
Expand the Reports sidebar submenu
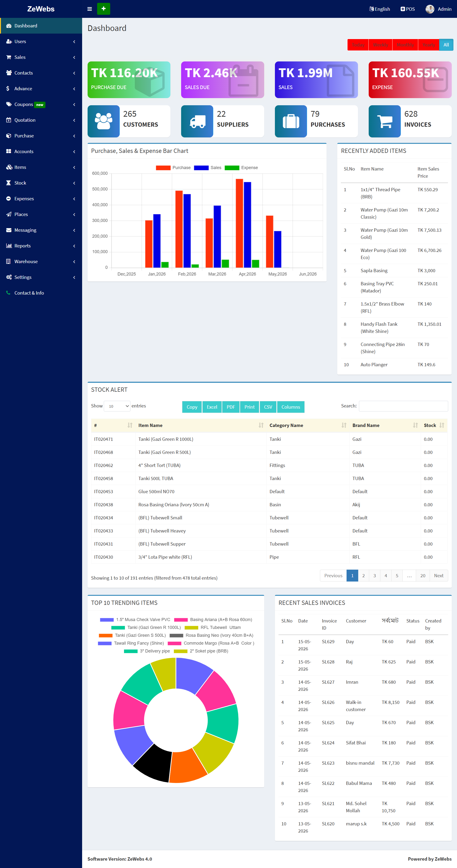click(x=41, y=246)
